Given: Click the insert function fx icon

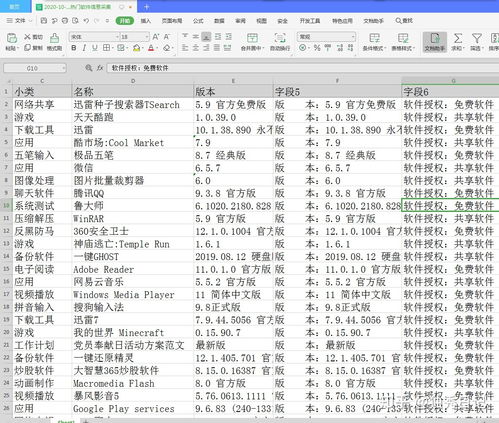Looking at the screenshot, I should [100, 68].
